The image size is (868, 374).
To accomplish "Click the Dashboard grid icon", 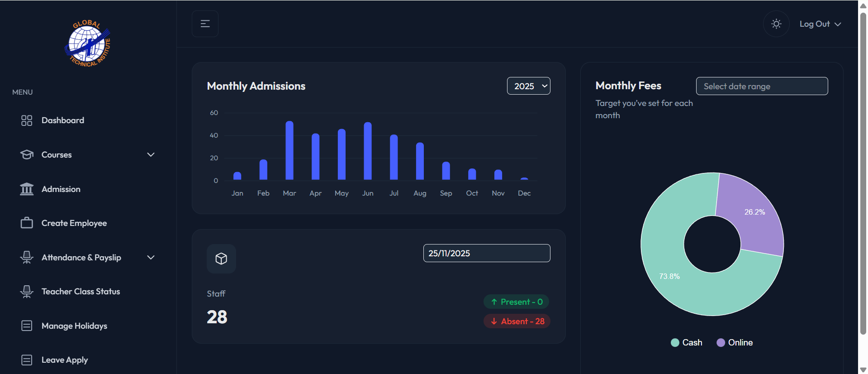I will (27, 120).
